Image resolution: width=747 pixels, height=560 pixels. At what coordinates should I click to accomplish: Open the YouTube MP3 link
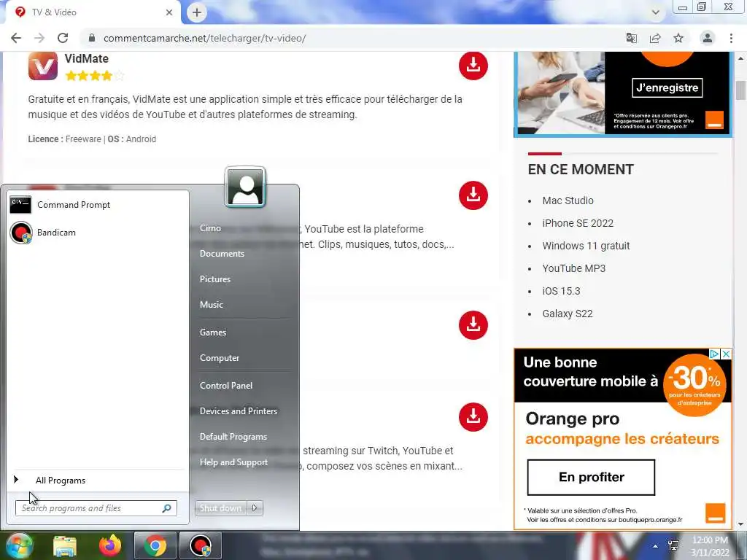573,268
